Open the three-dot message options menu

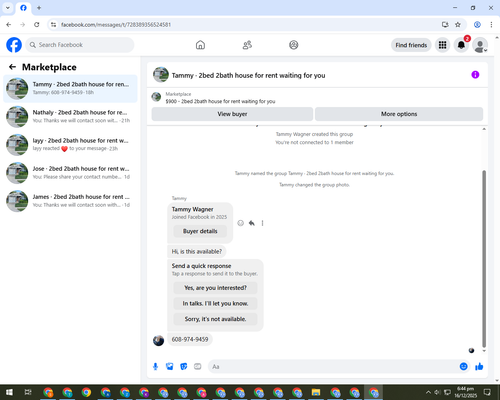(x=262, y=223)
